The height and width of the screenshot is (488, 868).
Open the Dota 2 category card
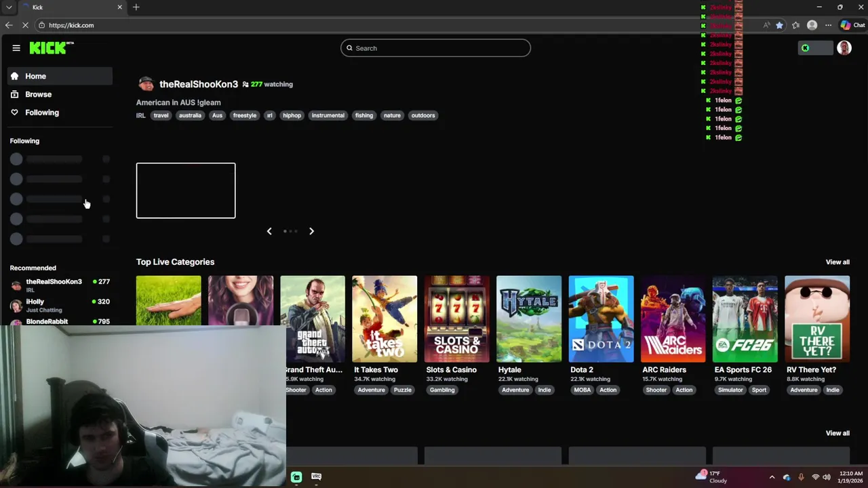tap(601, 319)
